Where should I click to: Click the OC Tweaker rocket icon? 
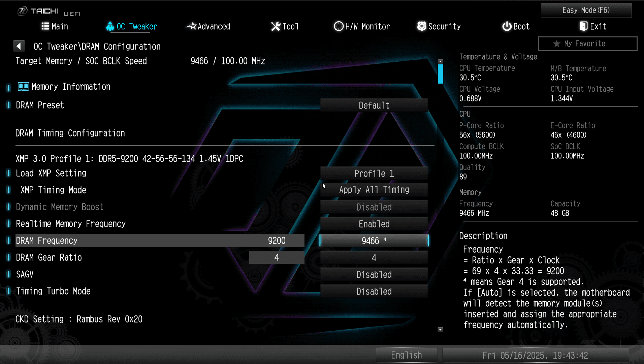[110, 26]
